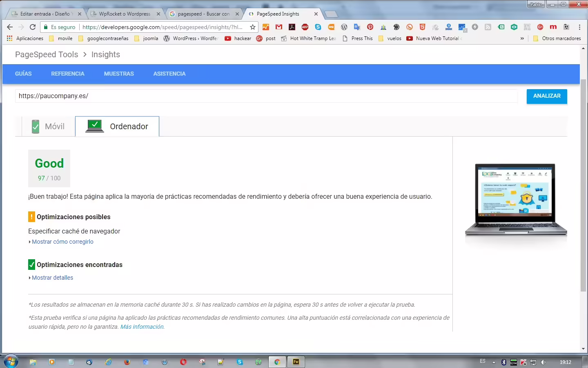Image resolution: width=588 pixels, height=368 pixels.
Task: Open the orange analytics chart extension
Action: point(266,27)
